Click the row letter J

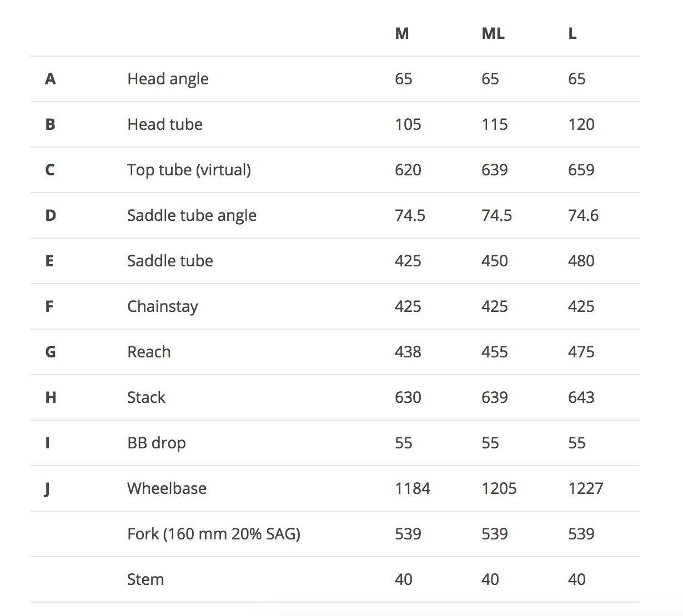tap(47, 488)
